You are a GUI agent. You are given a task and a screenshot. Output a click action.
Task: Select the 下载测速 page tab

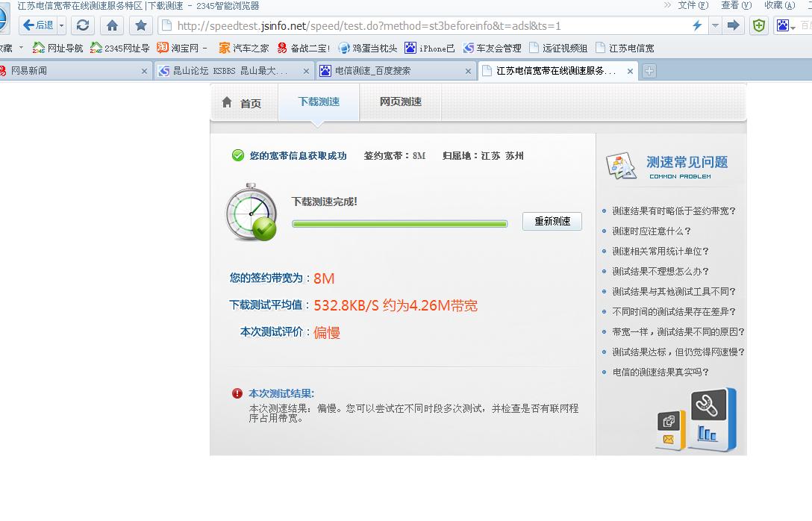pos(319,102)
